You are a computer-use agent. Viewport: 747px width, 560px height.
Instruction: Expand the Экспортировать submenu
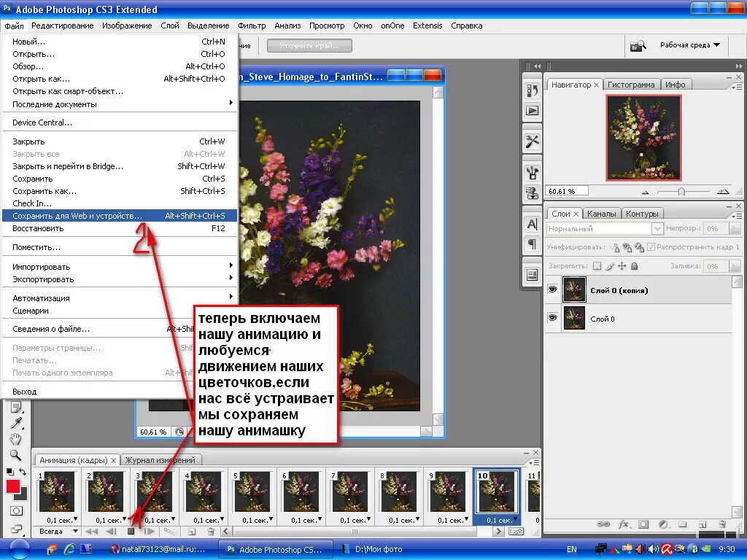[119, 279]
